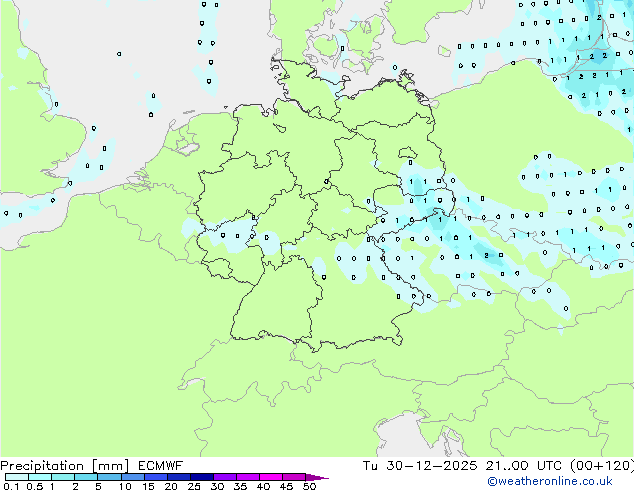Click the 45–50 mm legend color box

(x=294, y=477)
